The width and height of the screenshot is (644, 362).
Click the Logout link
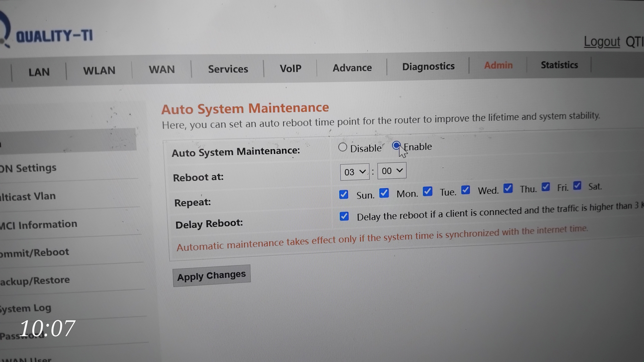[602, 42]
